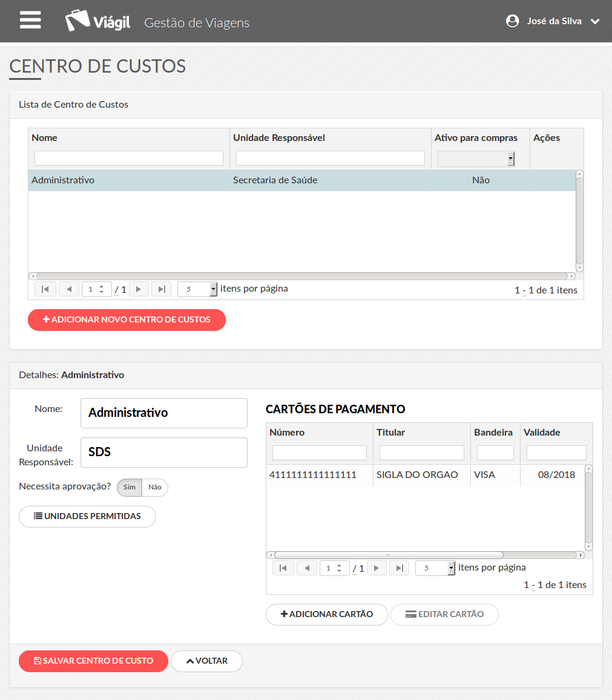612x700 pixels.
Task: Click Adicionar Novo Centro de Custos button
Action: (x=127, y=319)
